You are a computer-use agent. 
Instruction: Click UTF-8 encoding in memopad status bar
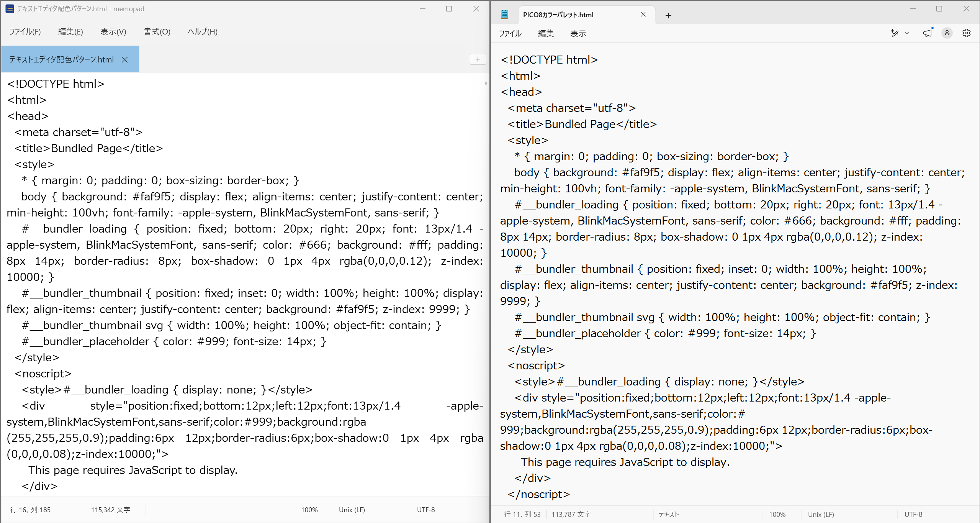pos(426,510)
